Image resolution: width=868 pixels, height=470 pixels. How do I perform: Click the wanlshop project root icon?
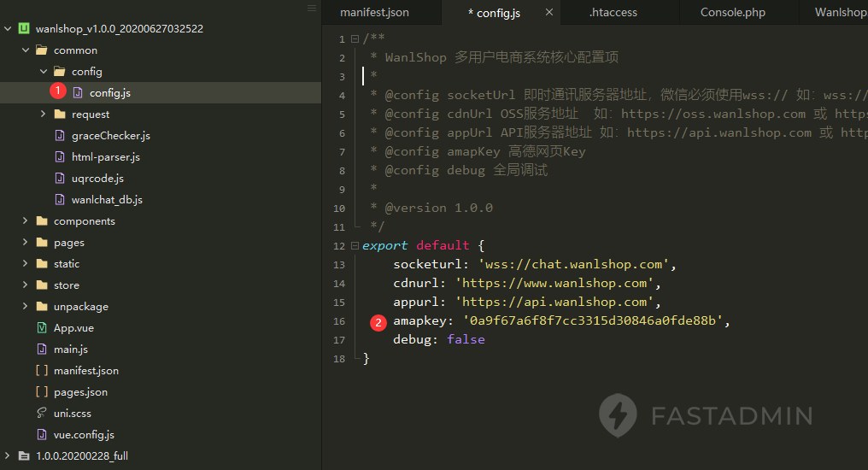click(x=24, y=28)
